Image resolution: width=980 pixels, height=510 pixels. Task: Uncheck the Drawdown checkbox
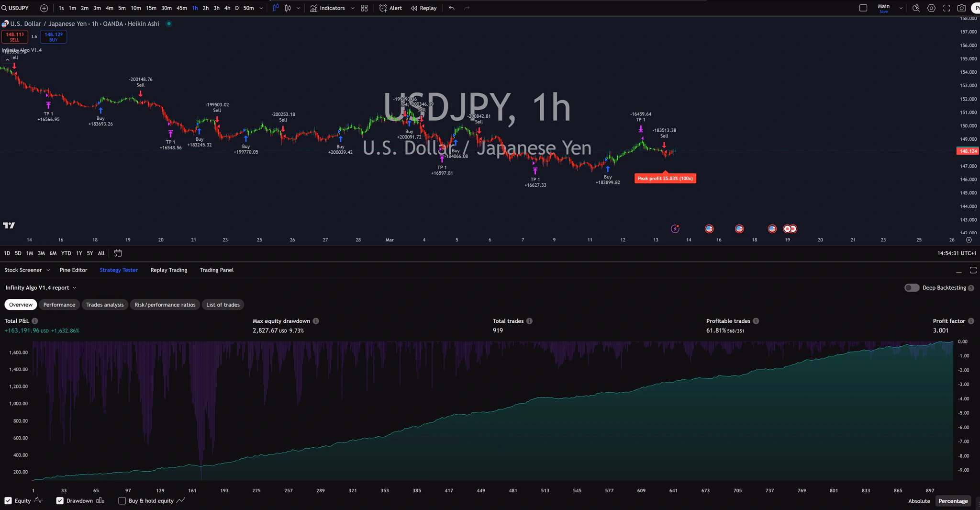pos(60,501)
